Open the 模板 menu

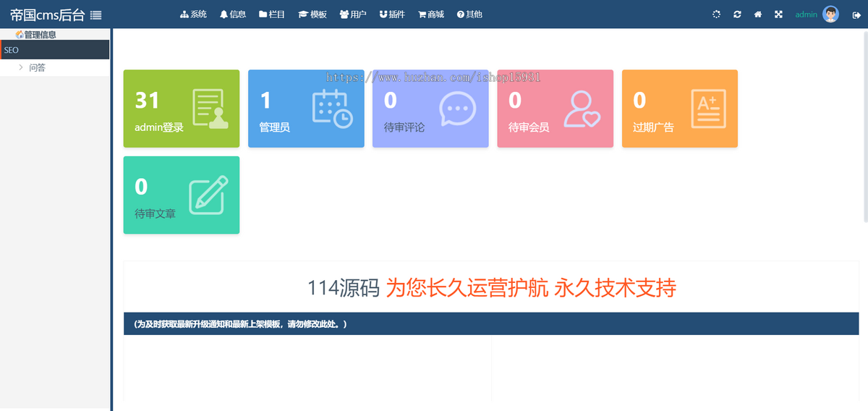(312, 14)
